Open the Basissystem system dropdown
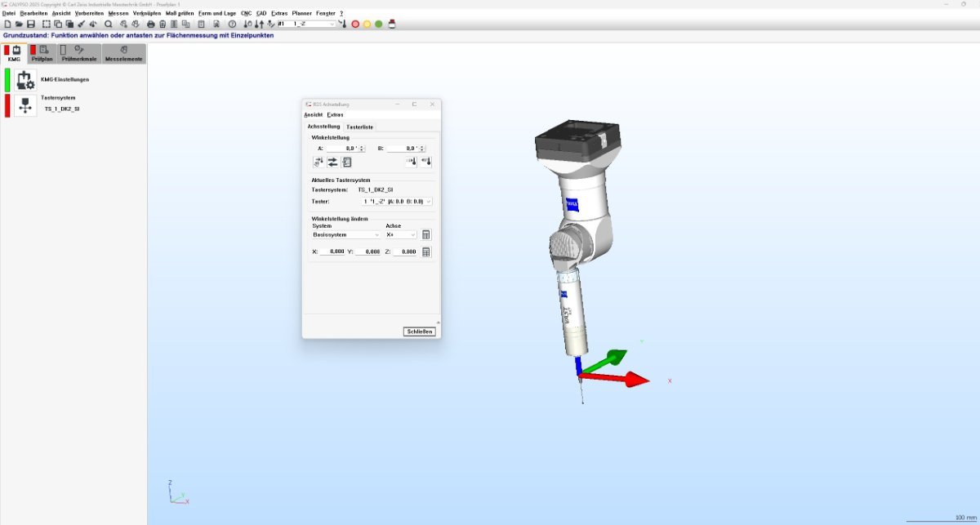The height and width of the screenshot is (525, 980). (x=346, y=235)
